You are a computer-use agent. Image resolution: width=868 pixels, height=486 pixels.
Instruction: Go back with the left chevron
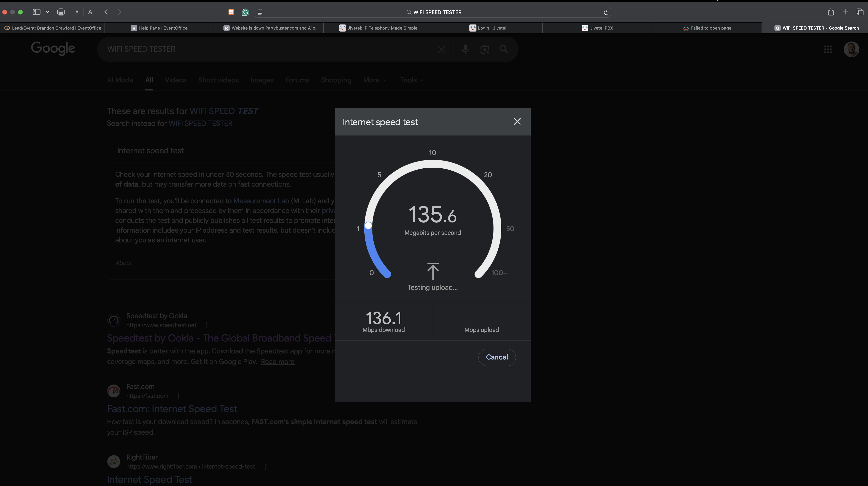click(106, 12)
